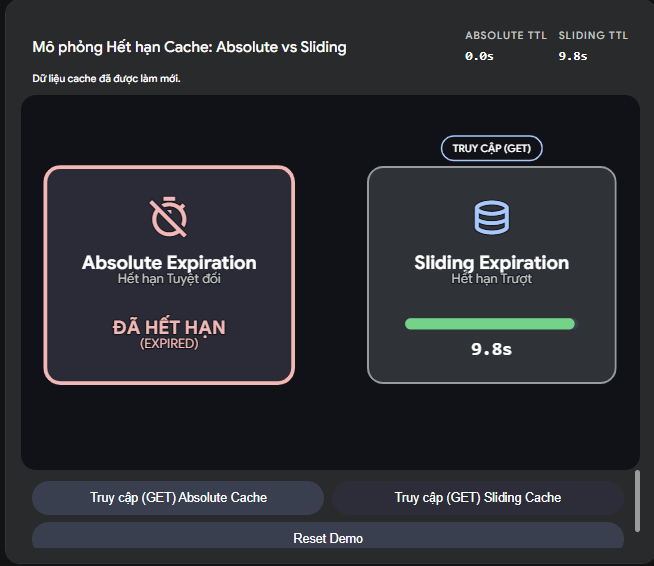This screenshot has height=566, width=654.
Task: Click the Reset Demo button
Action: point(328,537)
